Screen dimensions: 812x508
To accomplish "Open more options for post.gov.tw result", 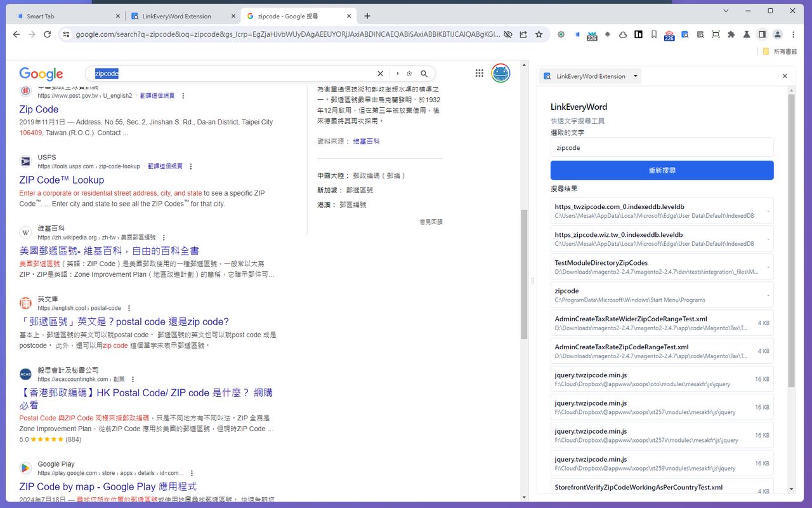I will click(183, 96).
